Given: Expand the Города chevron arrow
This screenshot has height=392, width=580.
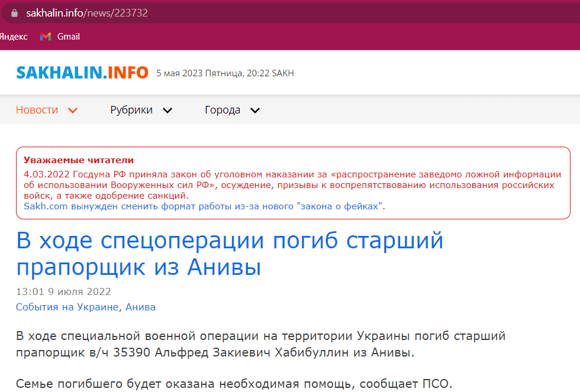Looking at the screenshot, I should (255, 111).
